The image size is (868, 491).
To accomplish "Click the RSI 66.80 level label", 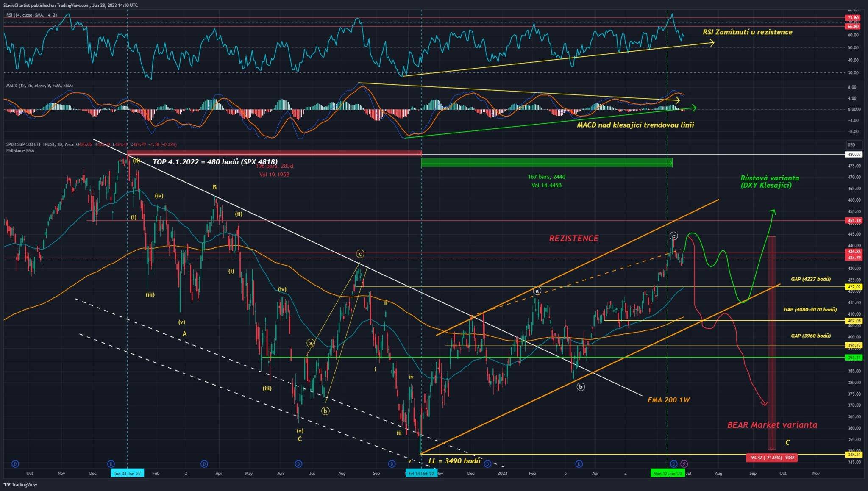I will pyautogui.click(x=853, y=26).
